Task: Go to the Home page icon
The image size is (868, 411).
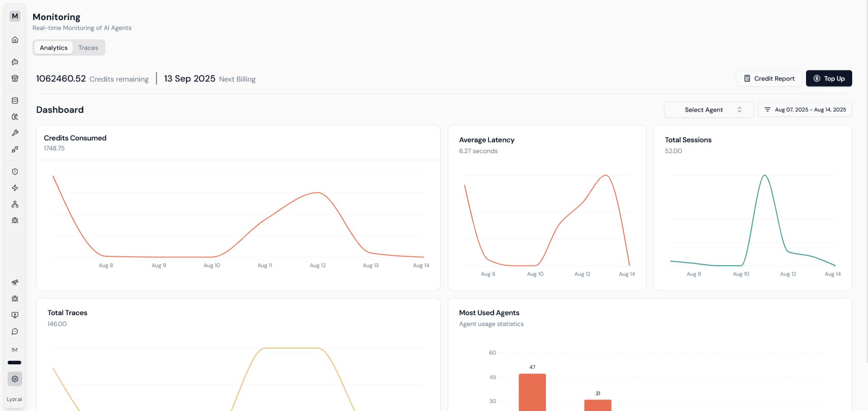Action: coord(15,40)
